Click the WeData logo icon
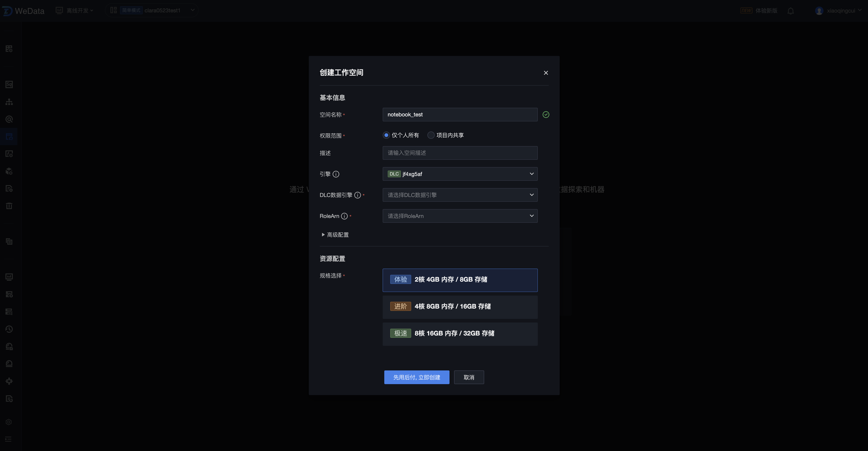The image size is (868, 451). [8, 11]
